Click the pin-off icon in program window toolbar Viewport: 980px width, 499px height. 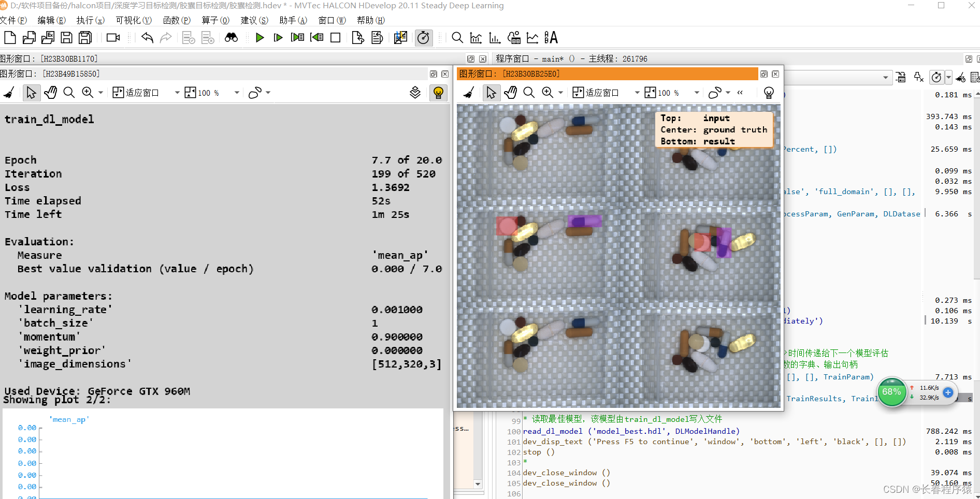pos(919,78)
